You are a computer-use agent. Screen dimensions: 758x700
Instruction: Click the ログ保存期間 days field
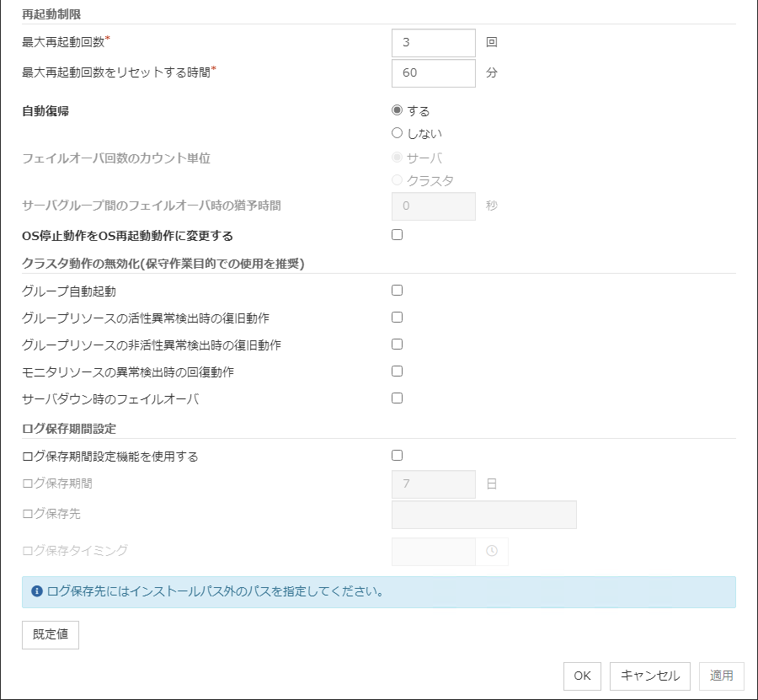pyautogui.click(x=434, y=484)
